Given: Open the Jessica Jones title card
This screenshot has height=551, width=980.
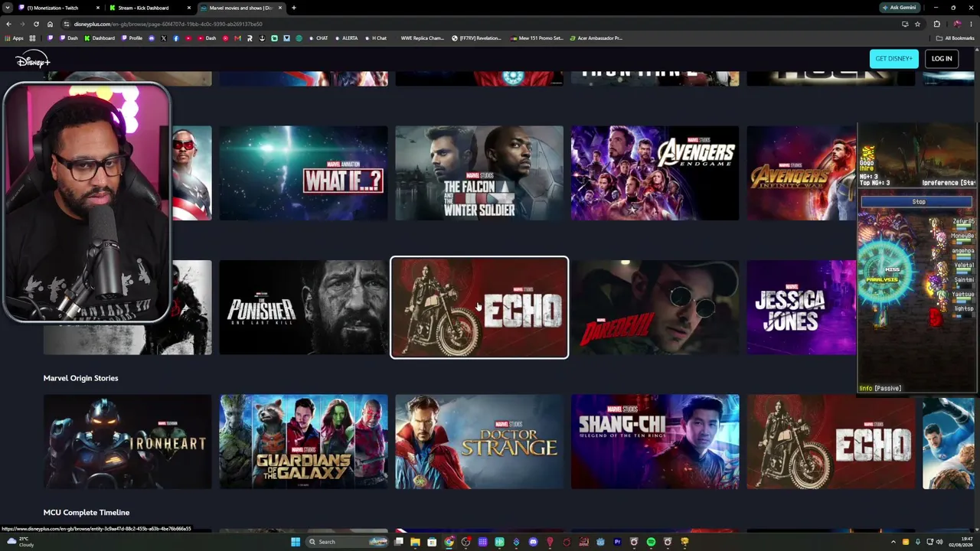Looking at the screenshot, I should pyautogui.click(x=801, y=308).
